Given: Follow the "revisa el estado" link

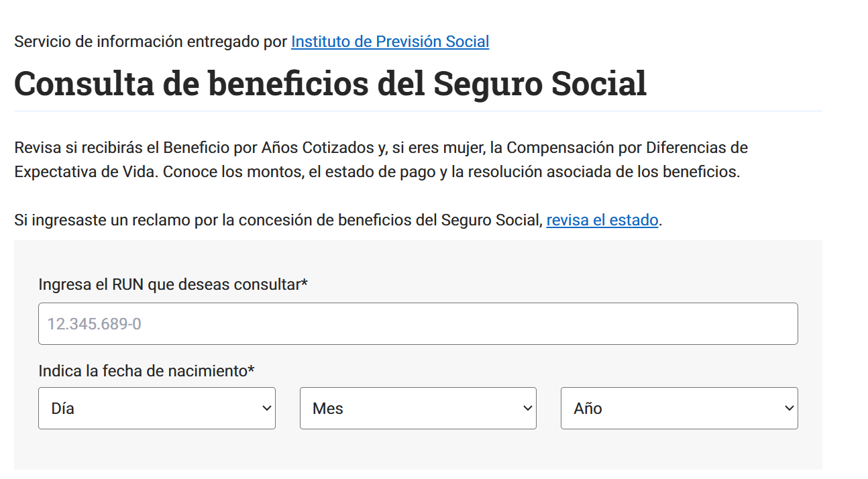Looking at the screenshot, I should click(602, 220).
